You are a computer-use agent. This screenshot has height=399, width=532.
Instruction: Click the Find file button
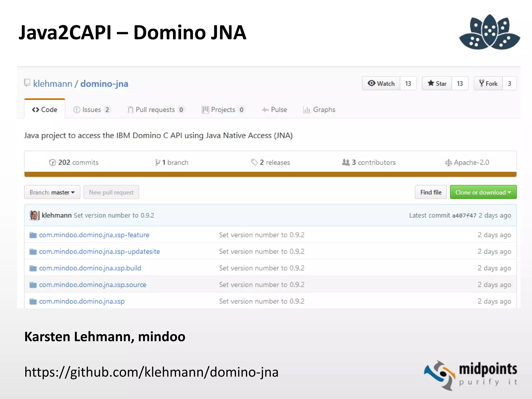[x=431, y=192]
